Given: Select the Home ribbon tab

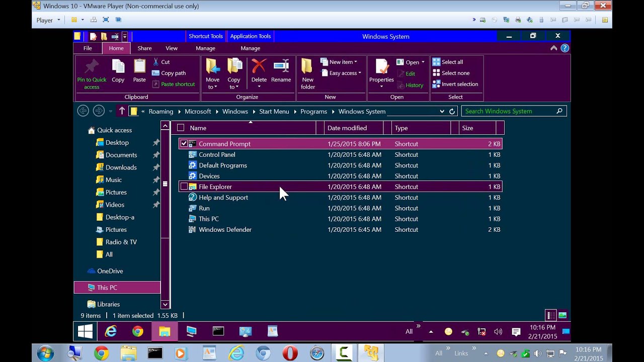Looking at the screenshot, I should click(x=116, y=48).
